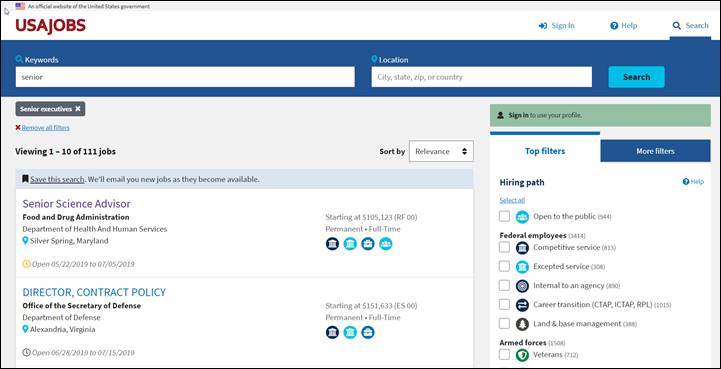The image size is (721, 369).
Task: Click the Select all link under Hiring path
Action: click(x=512, y=200)
